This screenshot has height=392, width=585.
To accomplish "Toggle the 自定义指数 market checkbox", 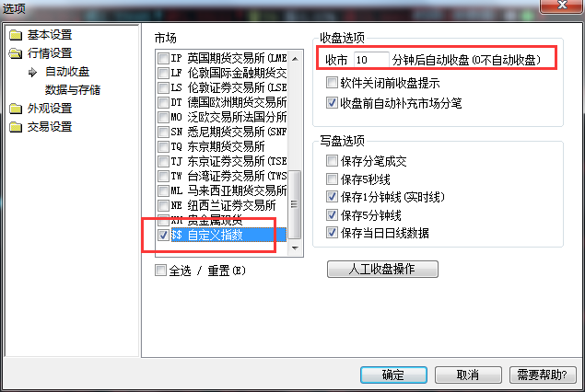I will [163, 236].
